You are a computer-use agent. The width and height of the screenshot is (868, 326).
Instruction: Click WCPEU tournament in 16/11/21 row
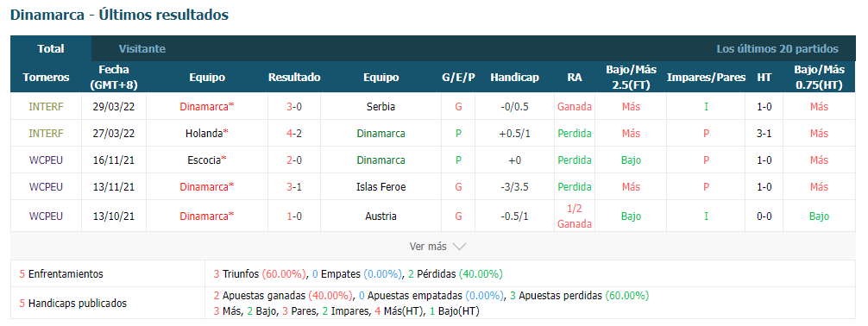[x=46, y=160]
